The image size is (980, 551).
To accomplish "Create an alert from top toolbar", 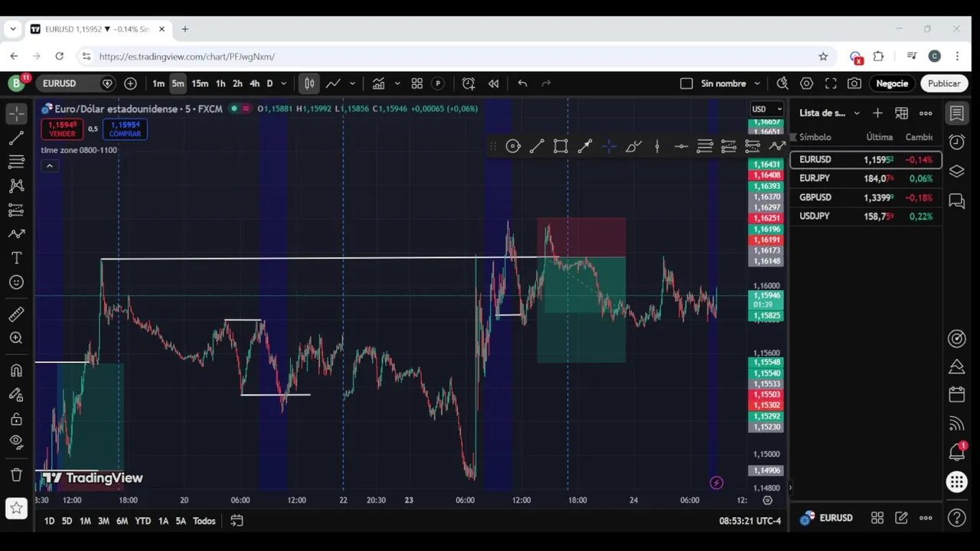I will click(469, 83).
